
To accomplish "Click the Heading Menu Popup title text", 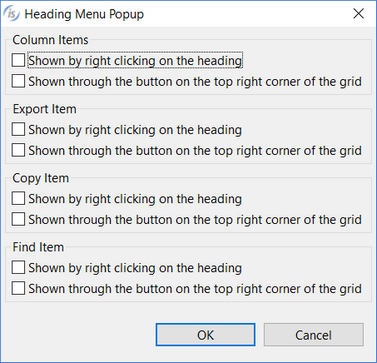I will [84, 14].
